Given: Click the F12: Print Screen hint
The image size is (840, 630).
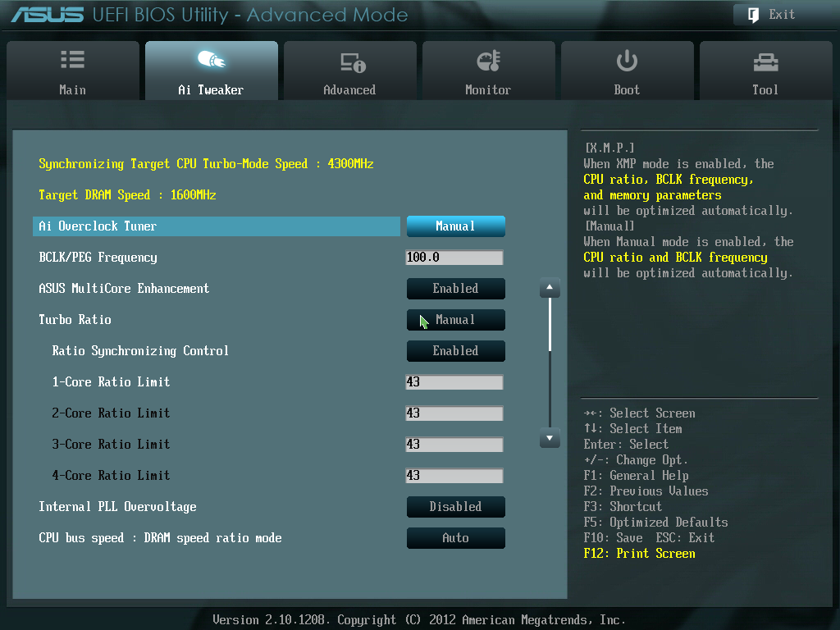Looking at the screenshot, I should pos(640,554).
